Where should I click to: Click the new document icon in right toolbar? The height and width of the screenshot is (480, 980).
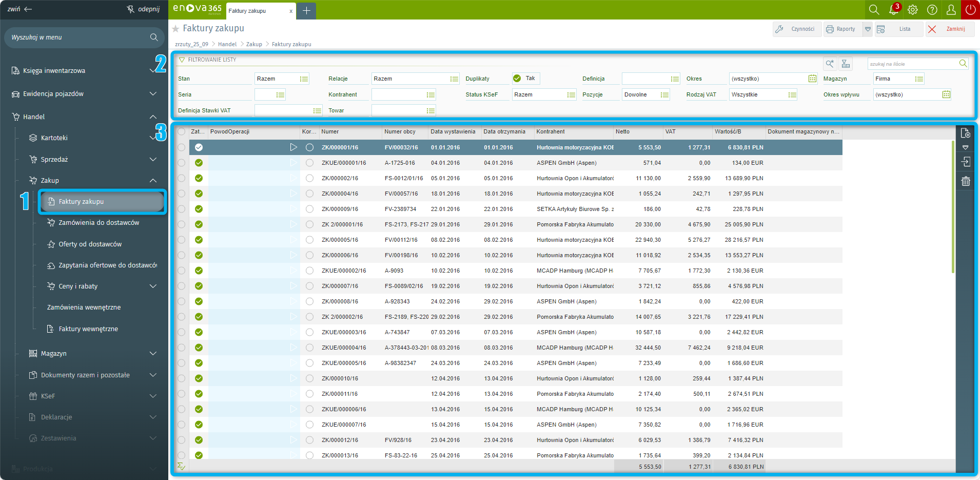click(965, 133)
